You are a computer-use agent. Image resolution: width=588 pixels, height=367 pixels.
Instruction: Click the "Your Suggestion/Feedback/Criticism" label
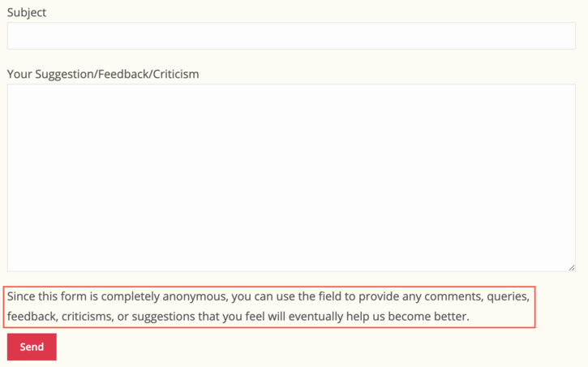pyautogui.click(x=103, y=74)
